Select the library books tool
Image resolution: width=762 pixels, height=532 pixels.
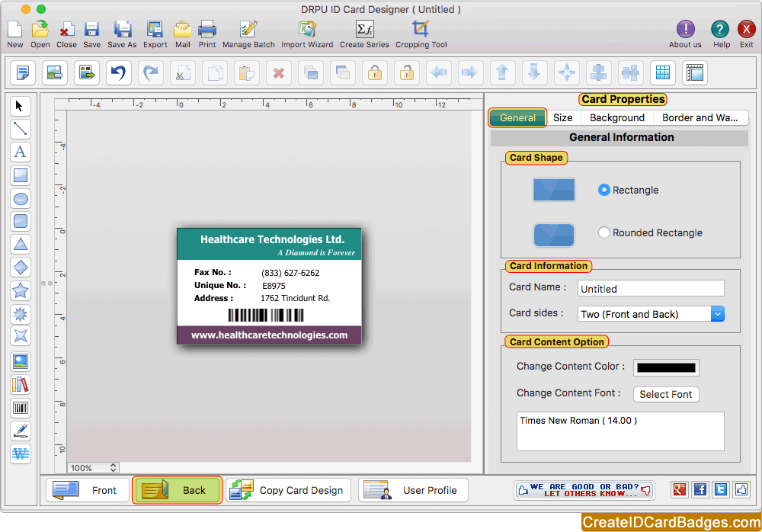(21, 385)
